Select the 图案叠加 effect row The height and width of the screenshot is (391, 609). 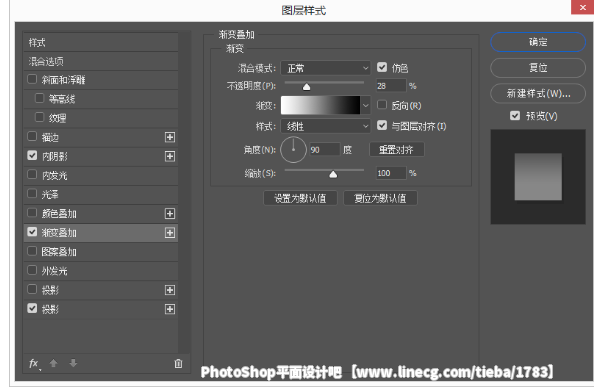pos(101,252)
